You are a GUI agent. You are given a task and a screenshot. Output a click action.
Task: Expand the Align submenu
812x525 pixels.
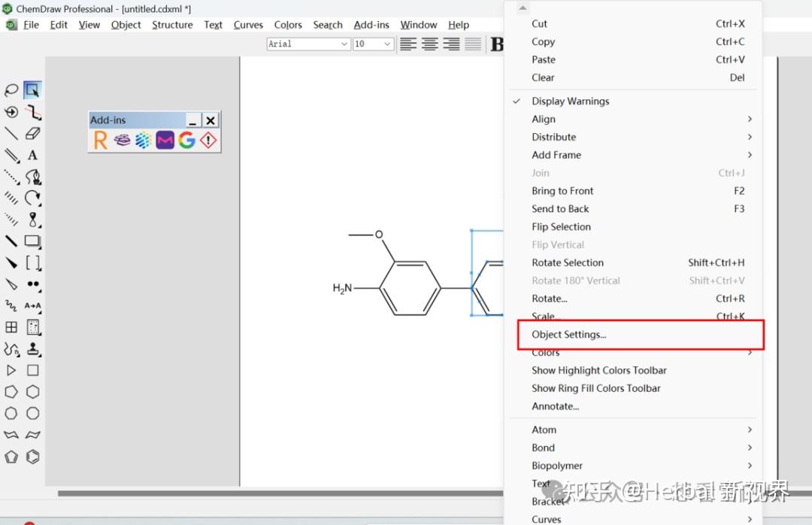click(x=633, y=119)
